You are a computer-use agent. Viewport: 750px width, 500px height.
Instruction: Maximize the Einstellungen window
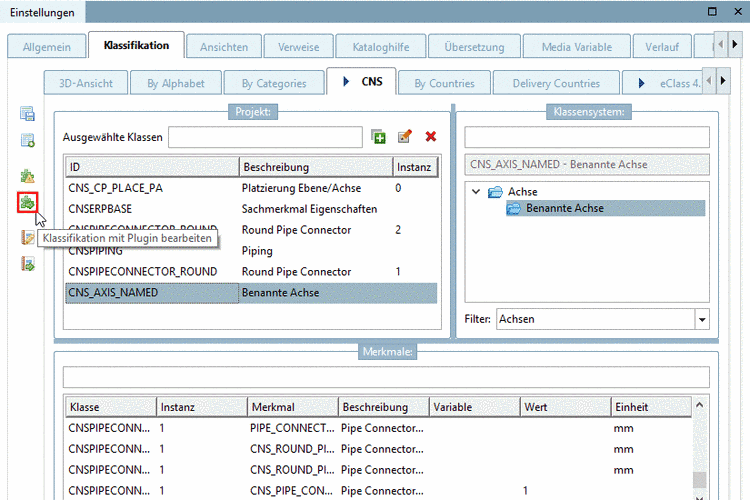(x=712, y=11)
